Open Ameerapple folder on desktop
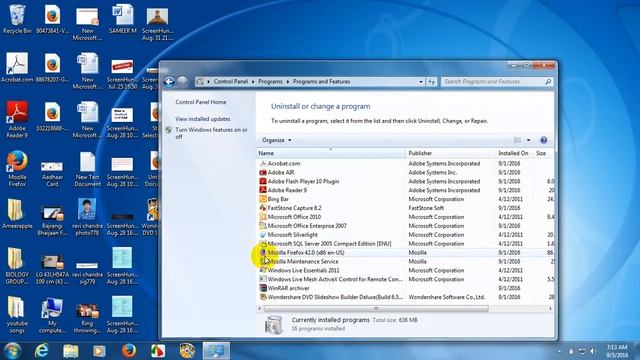 tap(17, 213)
